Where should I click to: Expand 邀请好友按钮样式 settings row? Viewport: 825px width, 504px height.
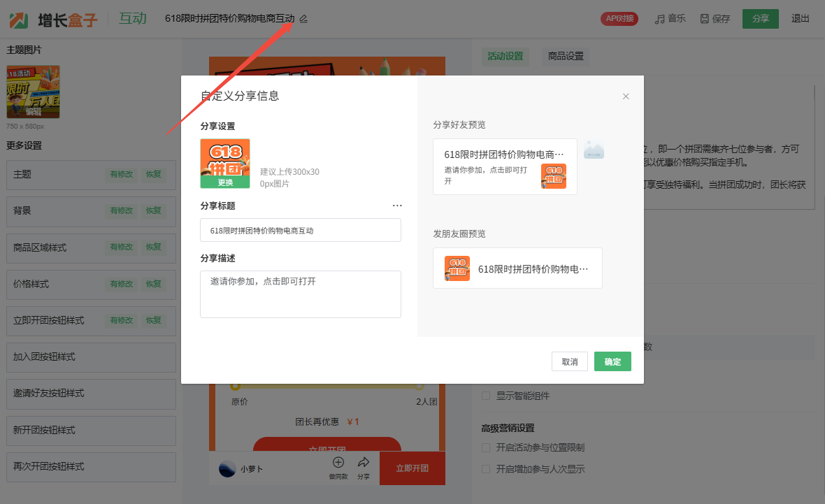pos(91,394)
